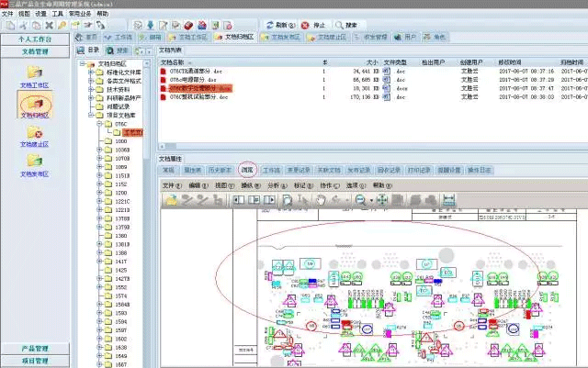The height and width of the screenshot is (368, 588).
Task: Open the 项目管理 sidebar section
Action: (x=35, y=361)
